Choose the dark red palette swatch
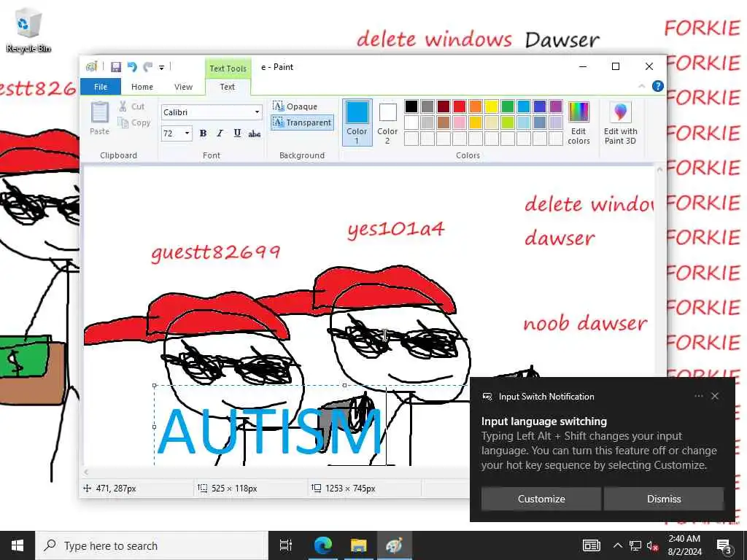This screenshot has height=560, width=747. click(444, 106)
